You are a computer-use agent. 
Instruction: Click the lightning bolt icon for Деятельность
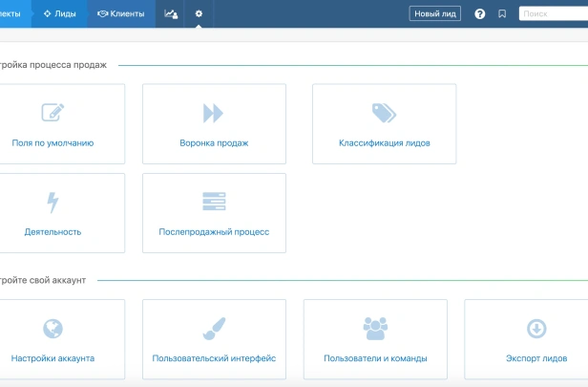click(x=52, y=203)
